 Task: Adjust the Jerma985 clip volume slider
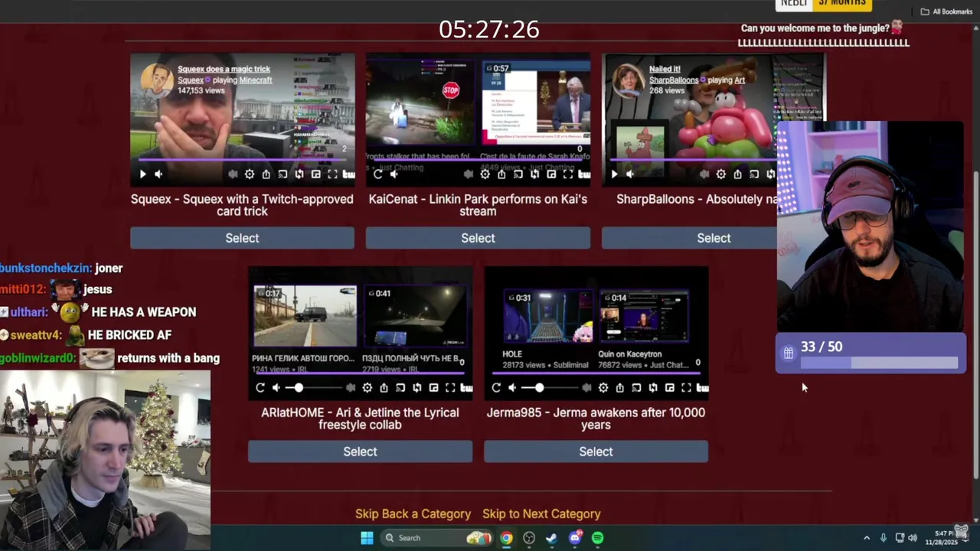[550, 388]
